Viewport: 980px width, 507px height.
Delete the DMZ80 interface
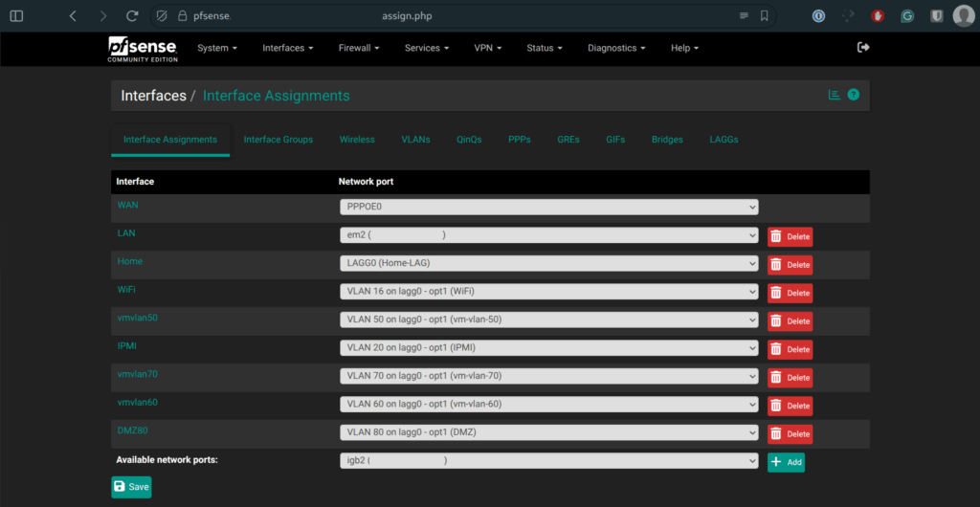coord(790,434)
